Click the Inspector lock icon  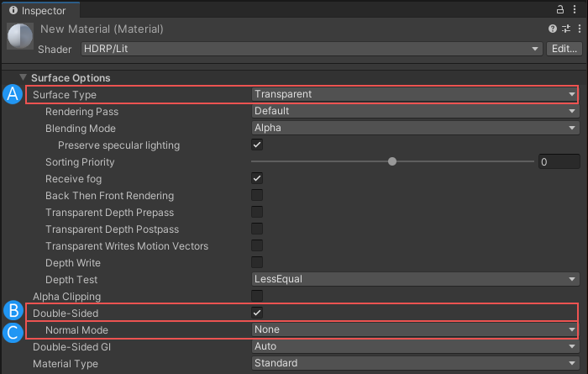pyautogui.click(x=561, y=9)
